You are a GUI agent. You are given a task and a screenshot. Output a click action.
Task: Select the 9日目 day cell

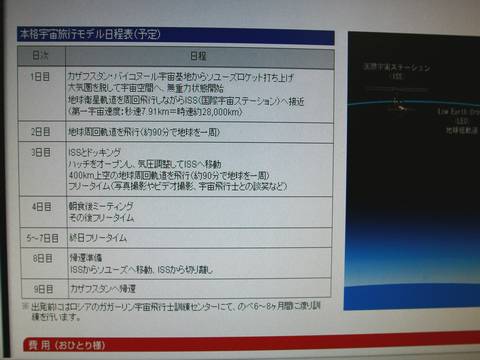[44, 289]
